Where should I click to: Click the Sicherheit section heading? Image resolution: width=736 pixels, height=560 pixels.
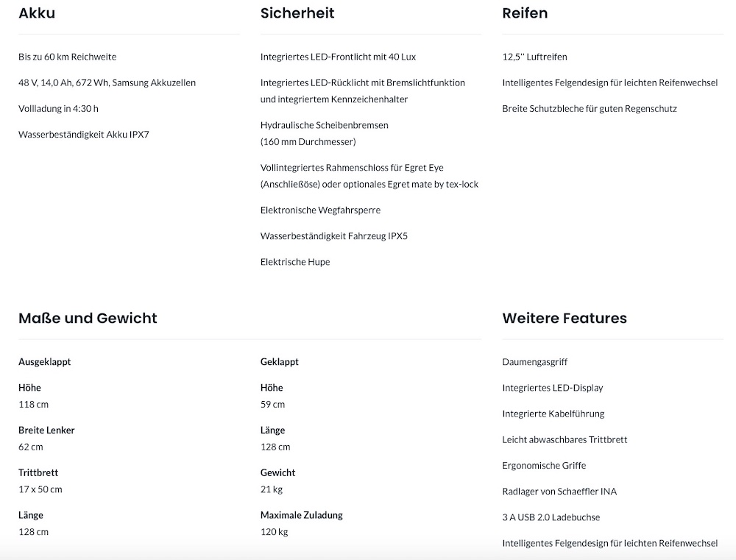click(x=297, y=13)
